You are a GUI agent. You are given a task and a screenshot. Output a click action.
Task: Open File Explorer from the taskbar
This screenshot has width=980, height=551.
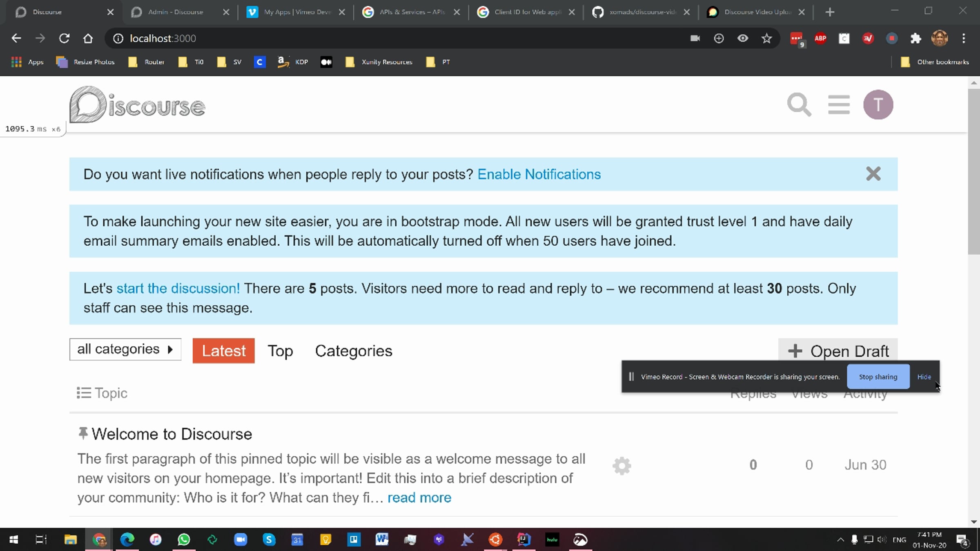pyautogui.click(x=71, y=540)
